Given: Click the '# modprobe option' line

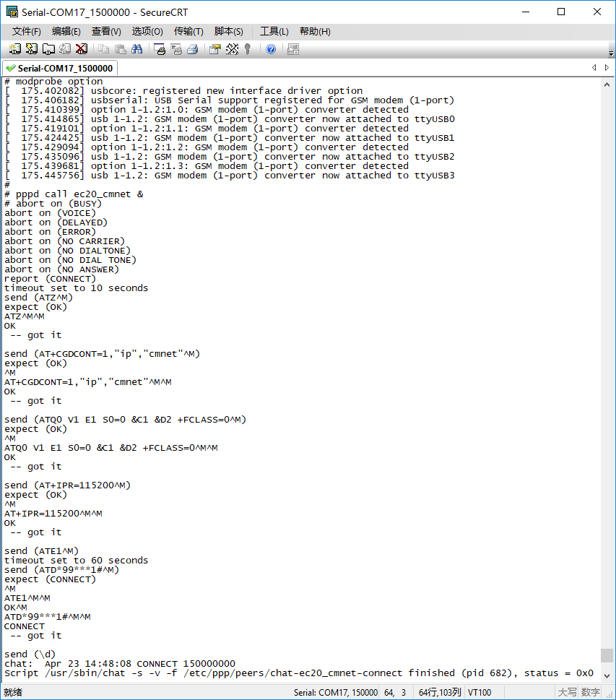Looking at the screenshot, I should tap(53, 81).
